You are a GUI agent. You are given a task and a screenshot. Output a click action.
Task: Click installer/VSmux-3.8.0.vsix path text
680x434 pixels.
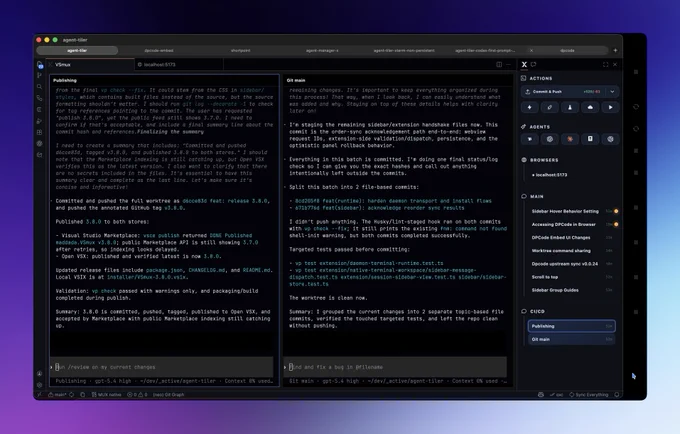[147, 277]
